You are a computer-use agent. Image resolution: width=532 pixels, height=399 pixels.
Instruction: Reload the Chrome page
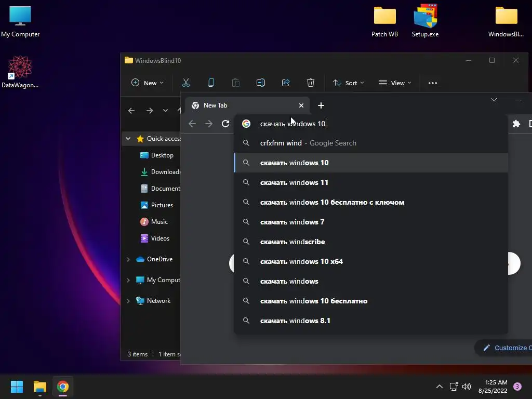coord(225,124)
